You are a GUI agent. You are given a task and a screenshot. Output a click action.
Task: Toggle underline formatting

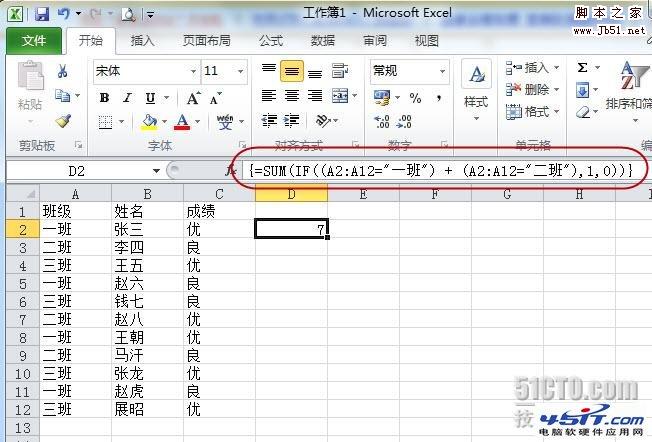[x=150, y=98]
